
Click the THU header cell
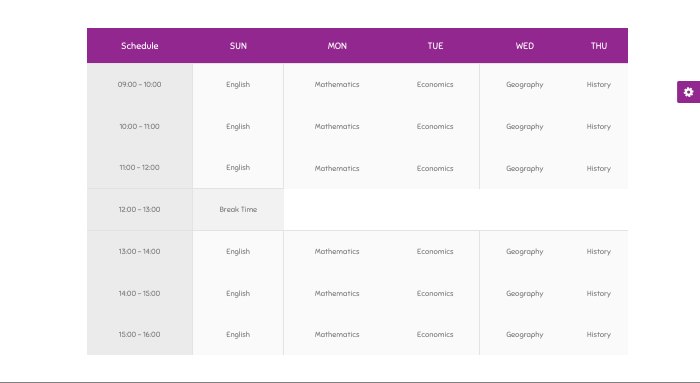[x=599, y=46]
